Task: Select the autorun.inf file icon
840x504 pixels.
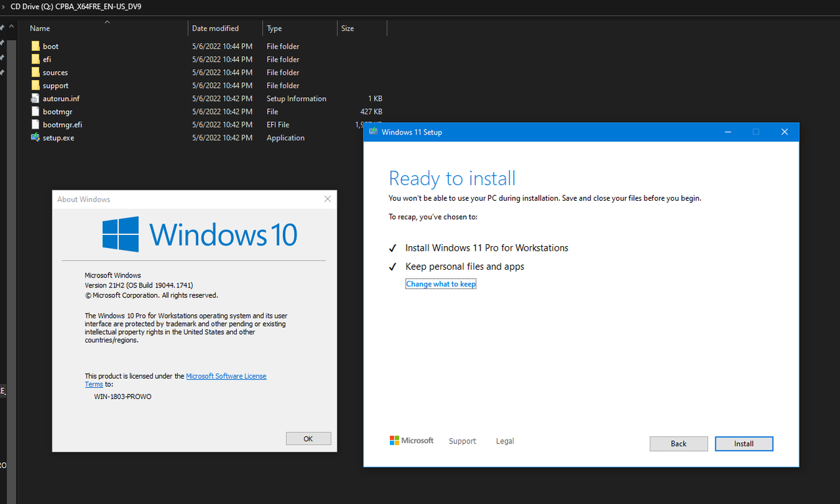Action: pos(35,98)
